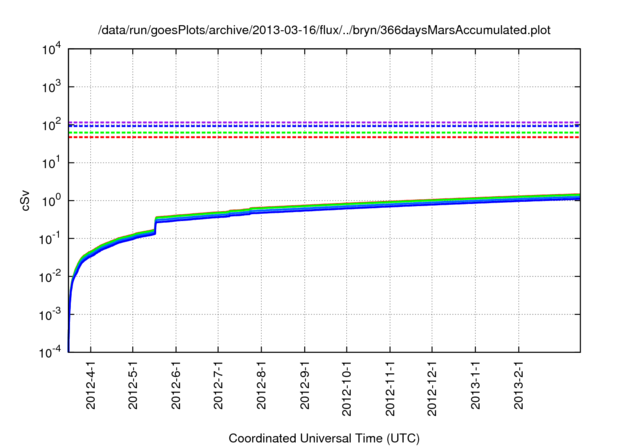Click the 10^-1 y-axis tick label
Image resolution: width=640 pixels, height=448 pixels.
[50, 239]
